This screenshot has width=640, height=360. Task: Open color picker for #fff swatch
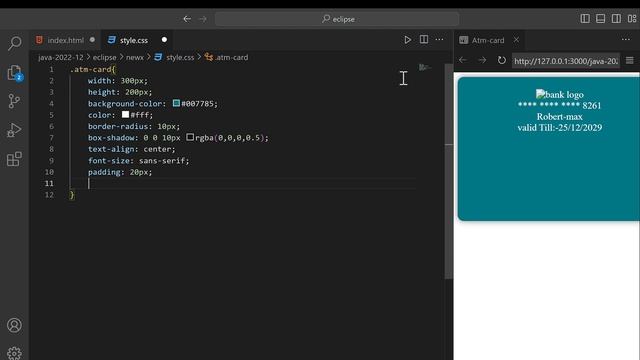coord(125,115)
